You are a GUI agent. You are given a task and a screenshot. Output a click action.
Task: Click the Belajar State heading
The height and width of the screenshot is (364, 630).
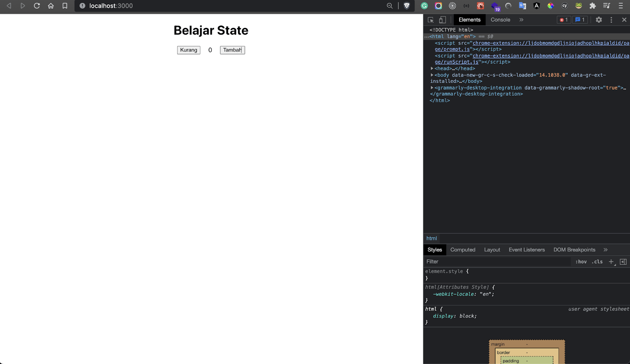[211, 30]
